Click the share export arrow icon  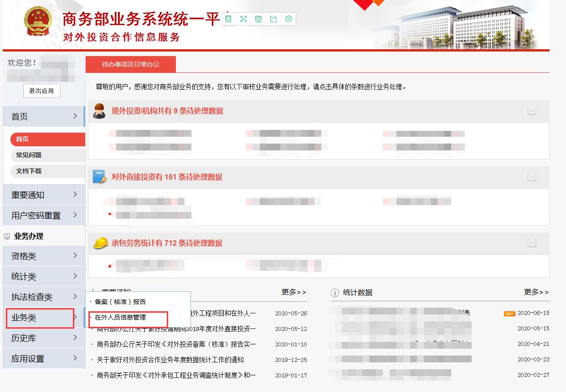click(x=273, y=19)
